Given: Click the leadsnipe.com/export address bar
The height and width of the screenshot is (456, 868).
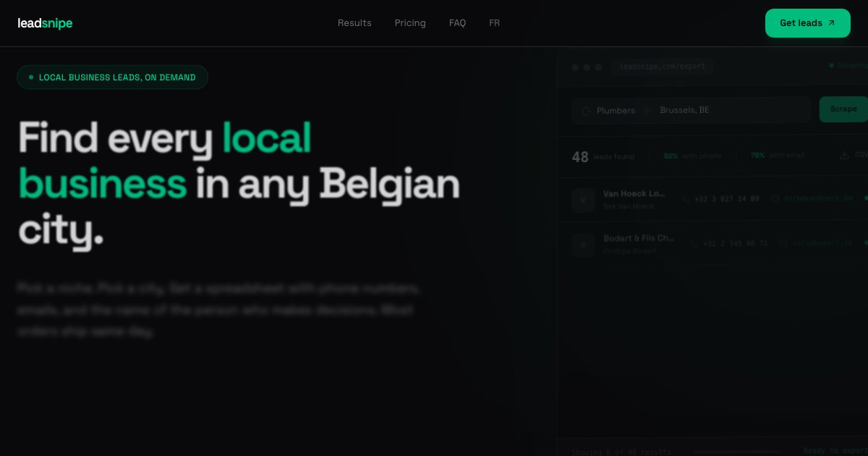Looking at the screenshot, I should [663, 67].
